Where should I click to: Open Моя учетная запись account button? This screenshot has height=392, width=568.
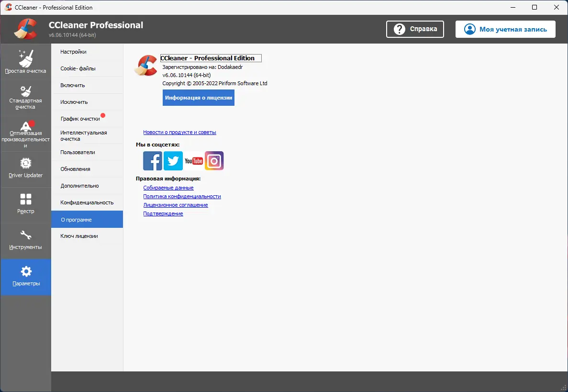(505, 29)
